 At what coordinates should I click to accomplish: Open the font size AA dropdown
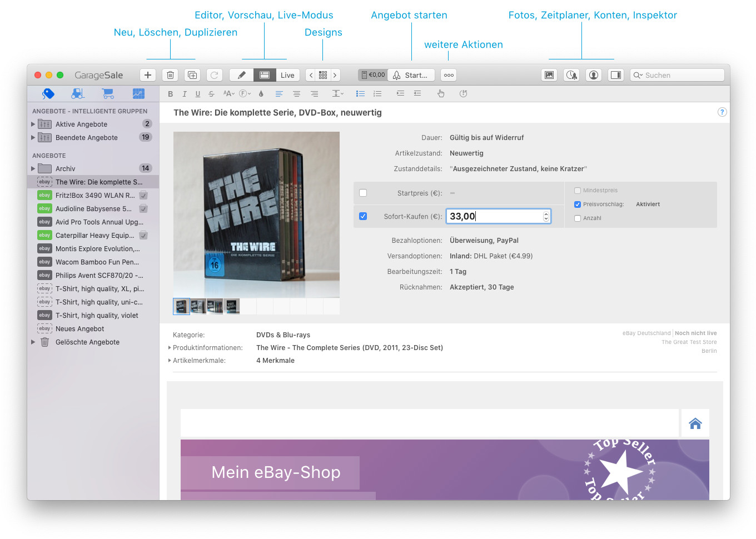coord(228,94)
